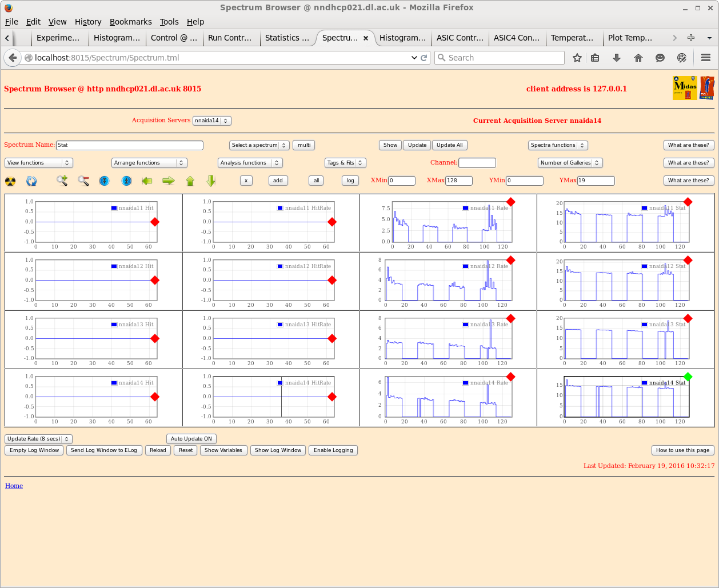Click the Spectrum Name input field

point(130,145)
